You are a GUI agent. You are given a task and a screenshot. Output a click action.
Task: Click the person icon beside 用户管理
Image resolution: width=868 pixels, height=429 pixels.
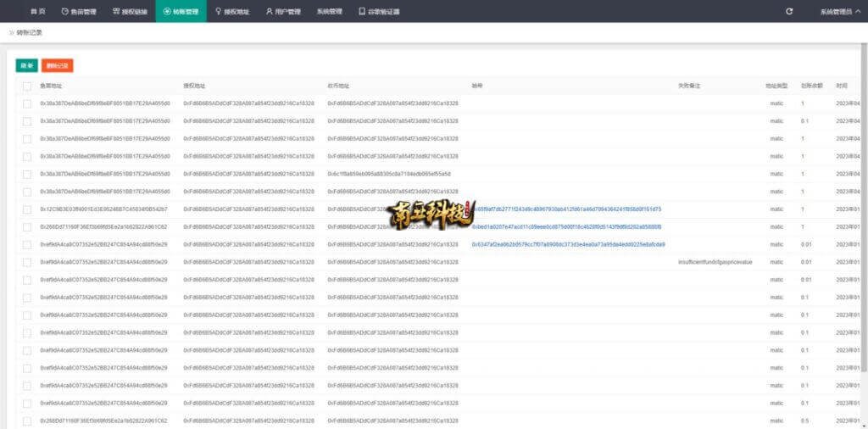click(269, 12)
